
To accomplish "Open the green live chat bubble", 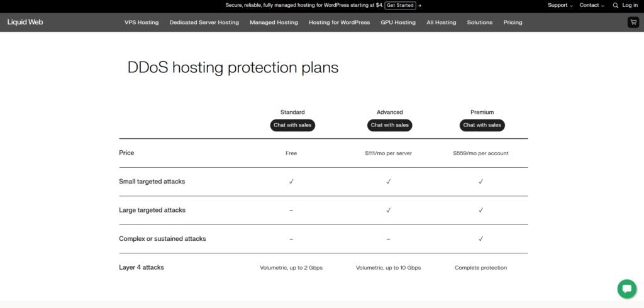I will click(x=626, y=289).
